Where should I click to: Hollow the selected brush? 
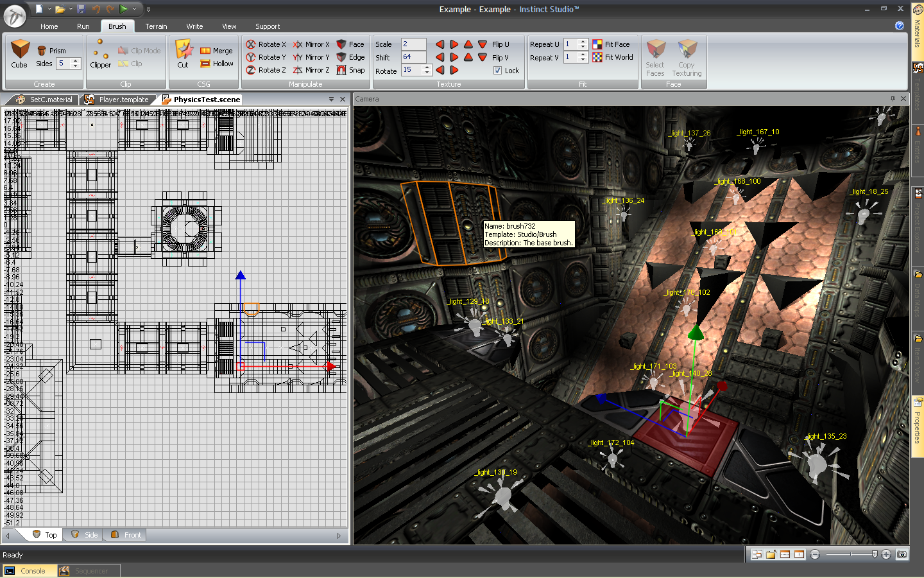(216, 64)
